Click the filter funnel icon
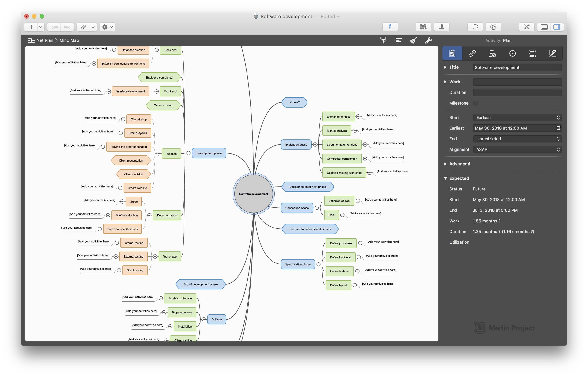Viewport: 588px width, 376px height. [383, 40]
